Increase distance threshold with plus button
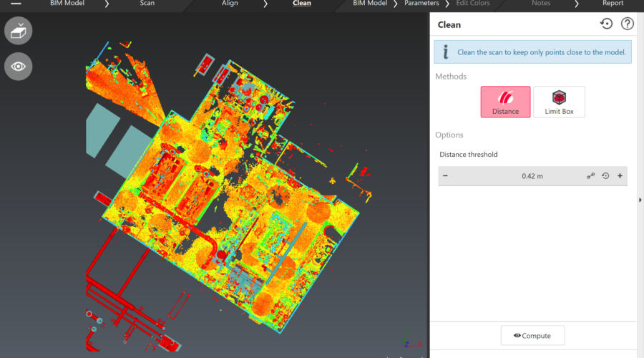This screenshot has width=644, height=358. [x=620, y=176]
